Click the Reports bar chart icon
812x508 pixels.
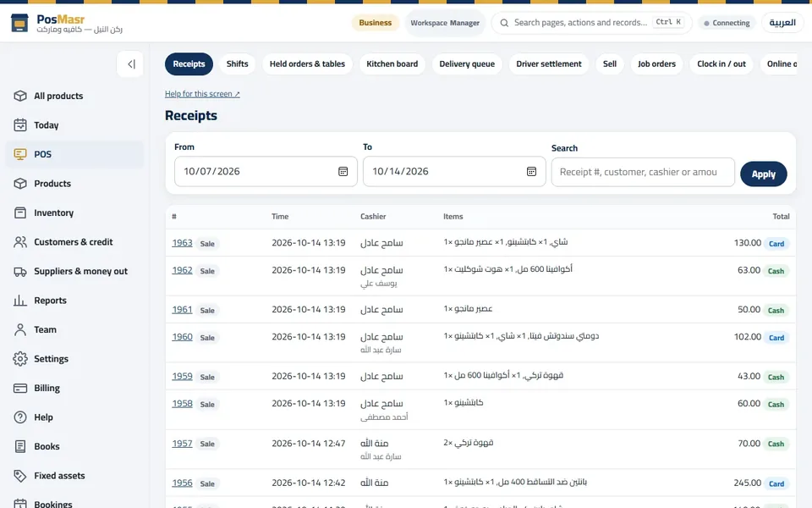[x=20, y=300]
